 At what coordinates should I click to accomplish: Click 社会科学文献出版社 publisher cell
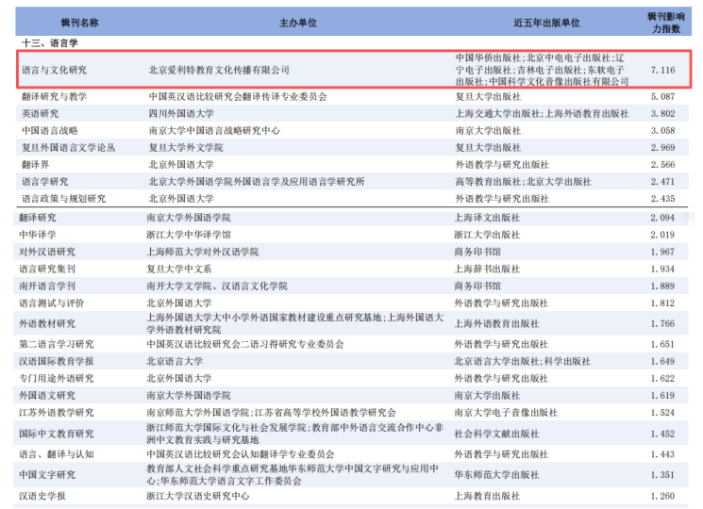497,434
